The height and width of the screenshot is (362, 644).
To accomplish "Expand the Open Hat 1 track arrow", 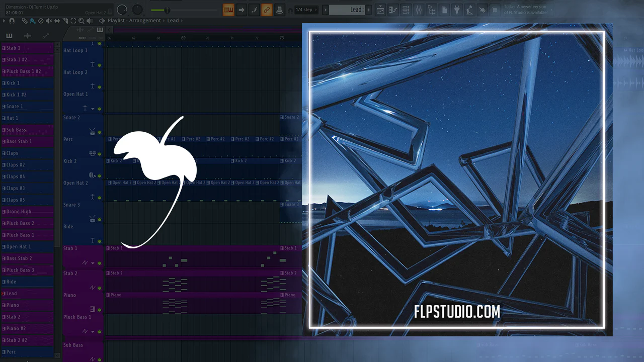I will (x=93, y=108).
